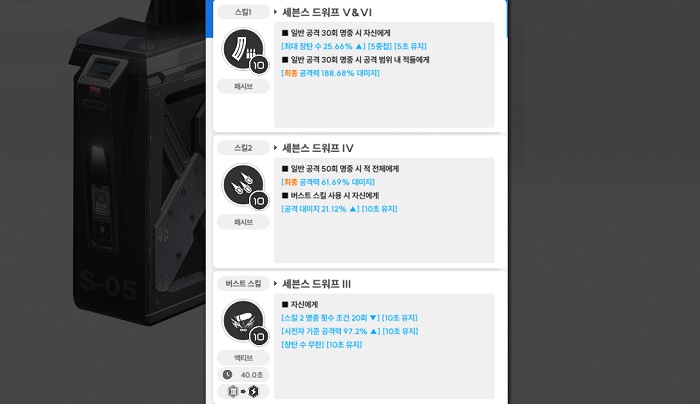Click the 최종 공격력 188.68% 대미지 text
The height and width of the screenshot is (404, 700).
pos(330,73)
